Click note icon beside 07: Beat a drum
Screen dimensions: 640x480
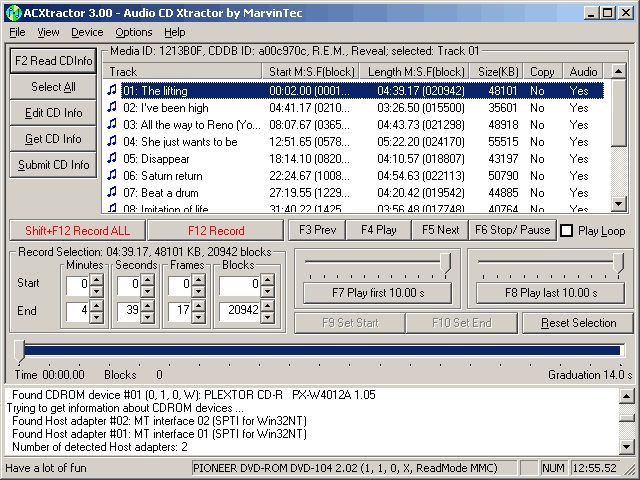click(x=112, y=192)
